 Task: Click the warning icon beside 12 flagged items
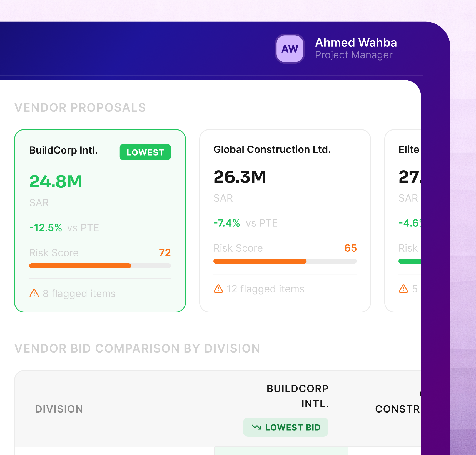point(218,289)
